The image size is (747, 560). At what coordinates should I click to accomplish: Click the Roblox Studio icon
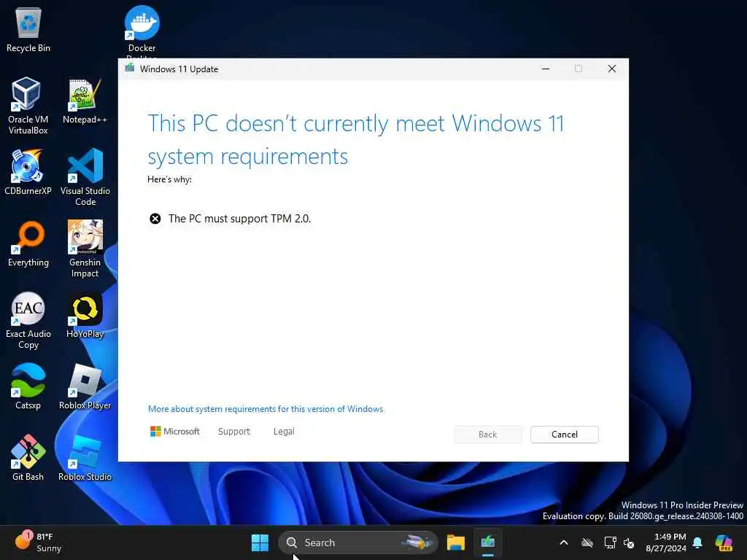[x=85, y=458]
